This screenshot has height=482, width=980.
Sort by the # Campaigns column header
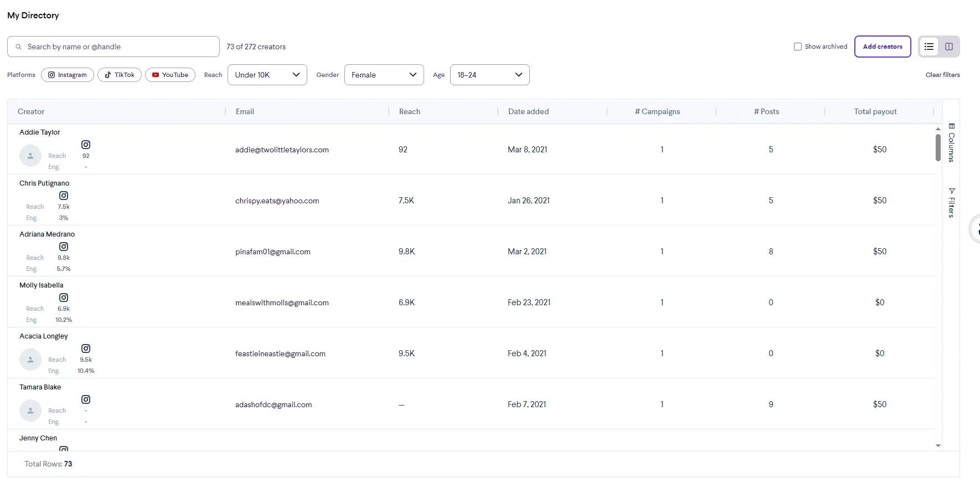pos(657,111)
